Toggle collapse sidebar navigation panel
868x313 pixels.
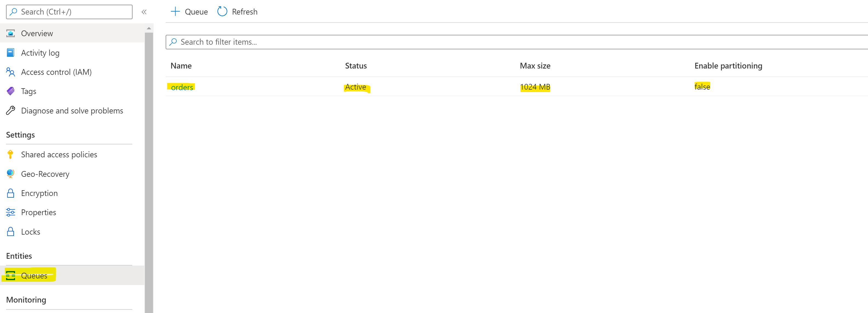[x=145, y=12]
